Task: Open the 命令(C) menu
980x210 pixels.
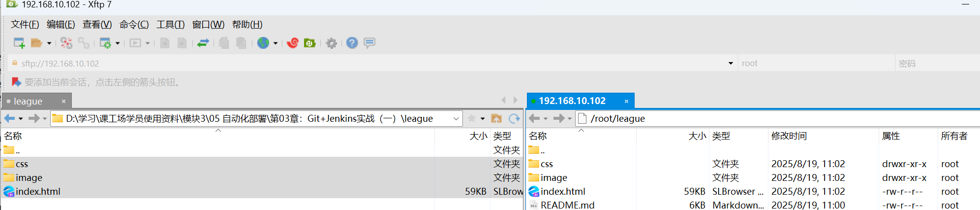Action: (134, 24)
